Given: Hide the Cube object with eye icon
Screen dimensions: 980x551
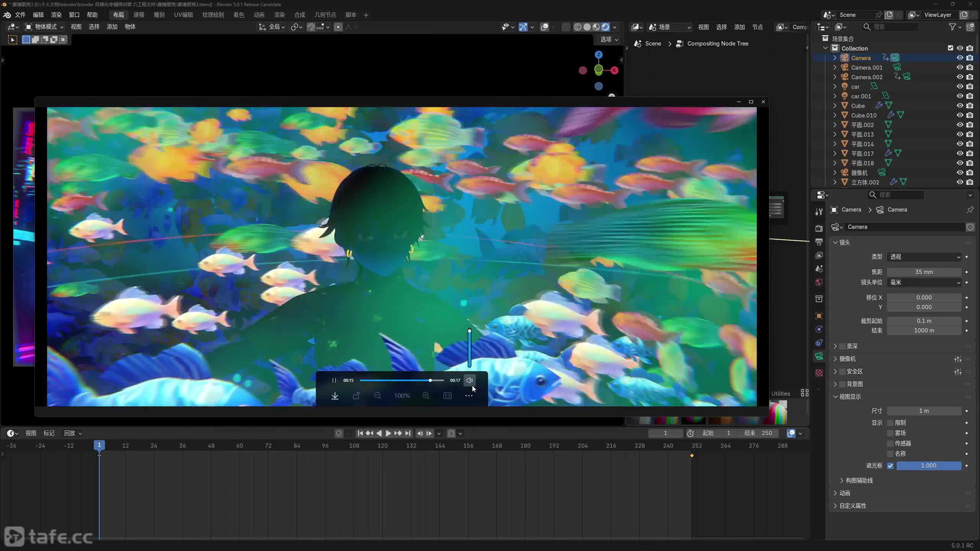Looking at the screenshot, I should [960, 106].
